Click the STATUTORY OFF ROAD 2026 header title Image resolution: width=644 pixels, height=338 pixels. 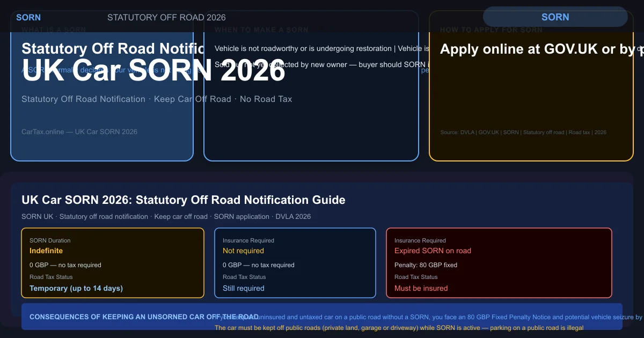pyautogui.click(x=166, y=17)
